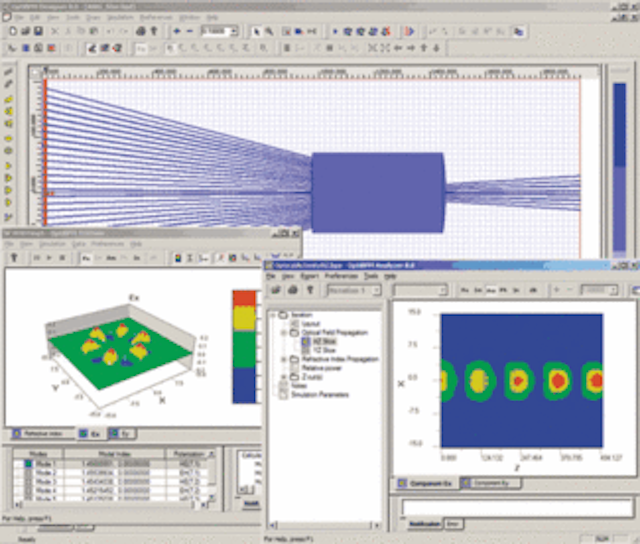
Task: Click the modes table horizontal scrollbar
Action: coord(111,505)
